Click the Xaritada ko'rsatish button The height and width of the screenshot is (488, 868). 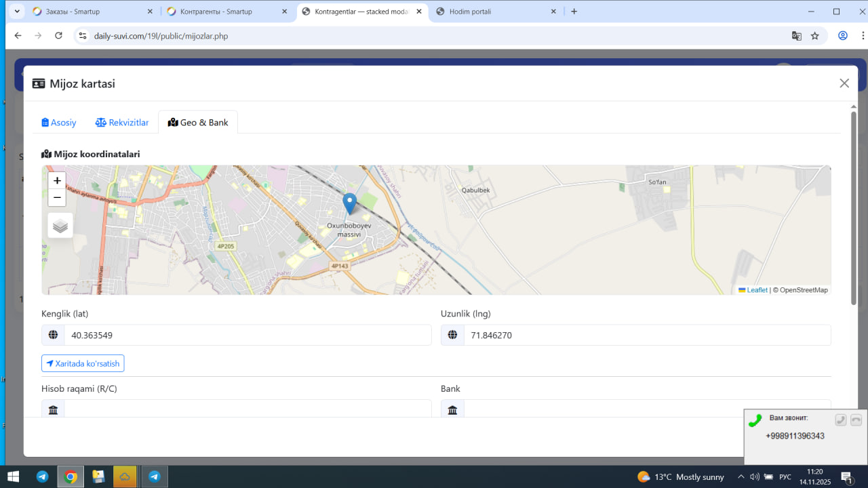point(83,364)
